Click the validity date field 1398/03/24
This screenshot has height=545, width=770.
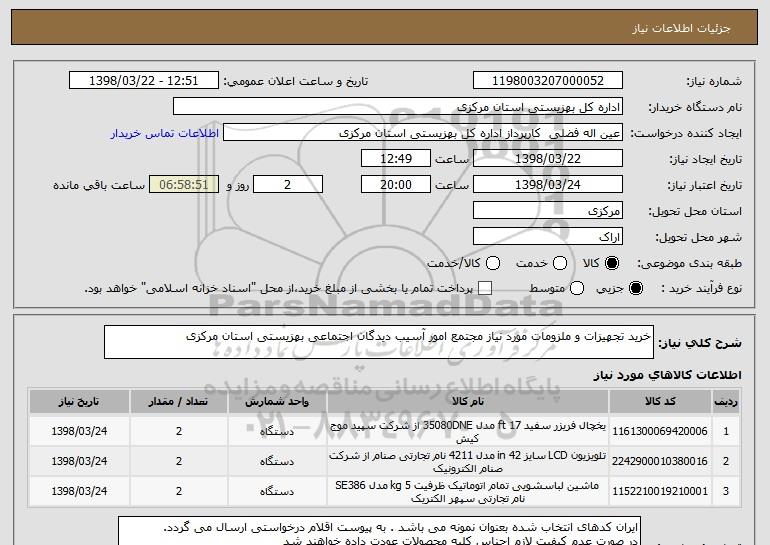point(548,185)
